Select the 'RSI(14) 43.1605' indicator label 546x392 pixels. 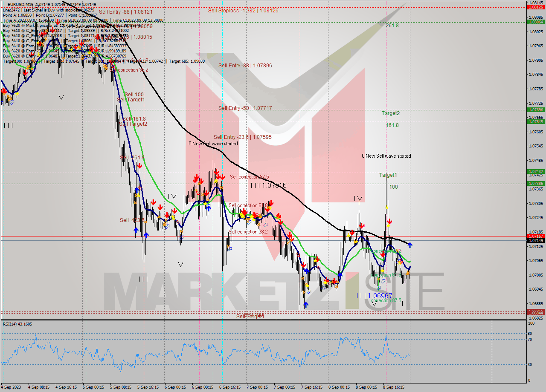[17, 324]
